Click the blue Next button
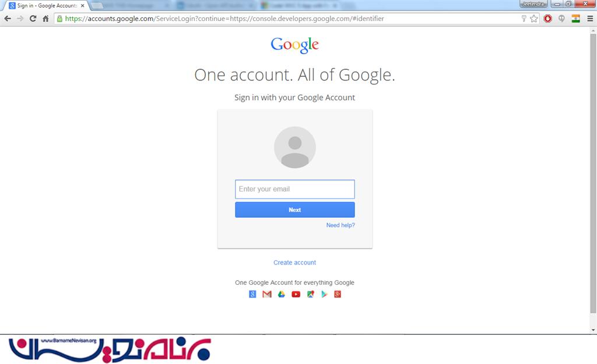Screen dimensions: 597x364 (x=294, y=210)
